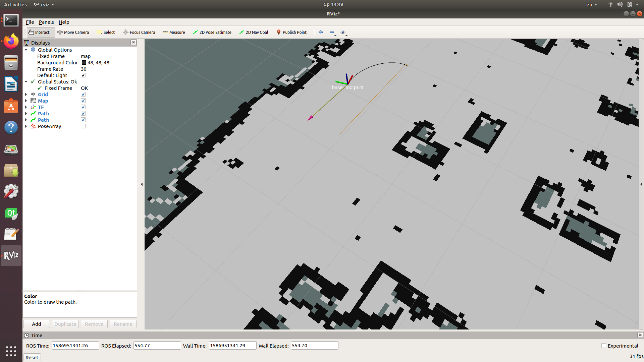Viewport: 644px width, 362px height.
Task: Click the Frame Rate value 30
Action: (x=84, y=69)
